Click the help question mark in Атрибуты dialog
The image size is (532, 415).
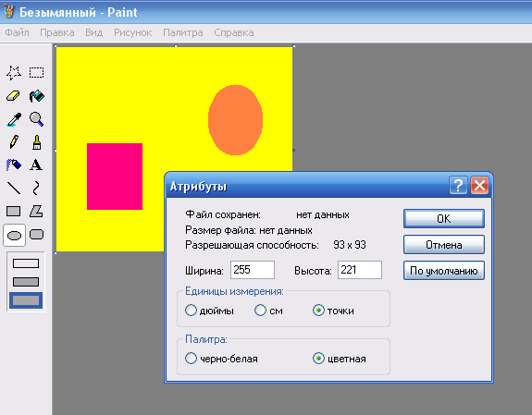click(x=458, y=186)
